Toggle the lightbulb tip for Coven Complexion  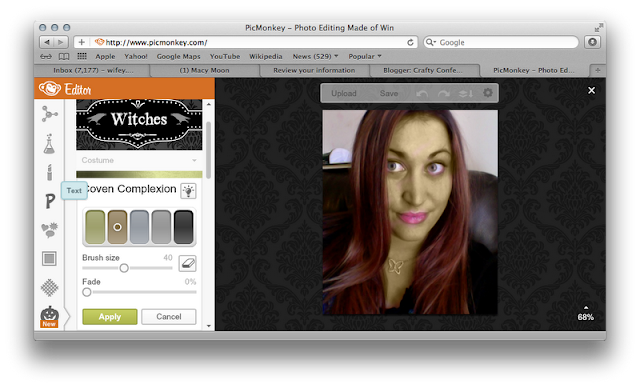188,191
